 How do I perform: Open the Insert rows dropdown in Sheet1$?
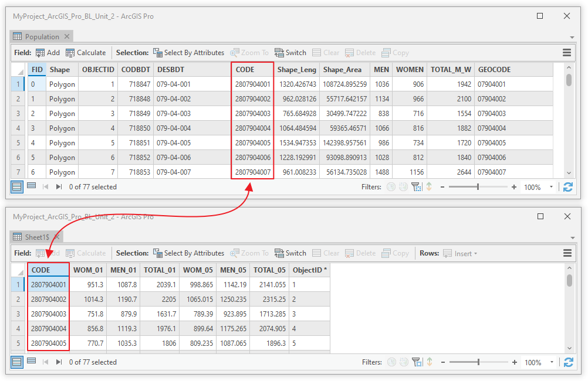(x=460, y=254)
